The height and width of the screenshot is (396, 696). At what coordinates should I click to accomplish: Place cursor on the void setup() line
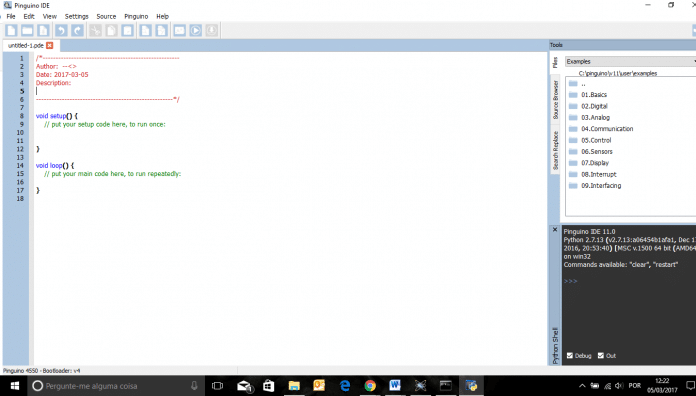[57, 116]
